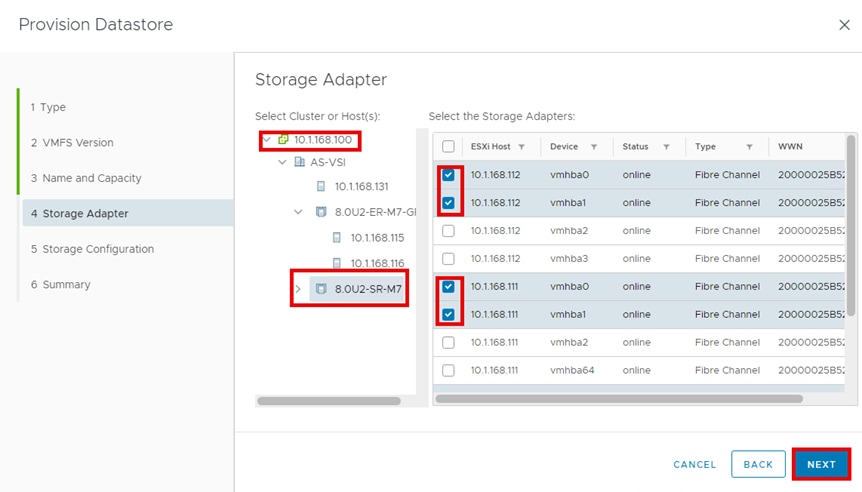Toggle the select-all adapters header checkbox
This screenshot has height=492, width=862.
point(449,147)
